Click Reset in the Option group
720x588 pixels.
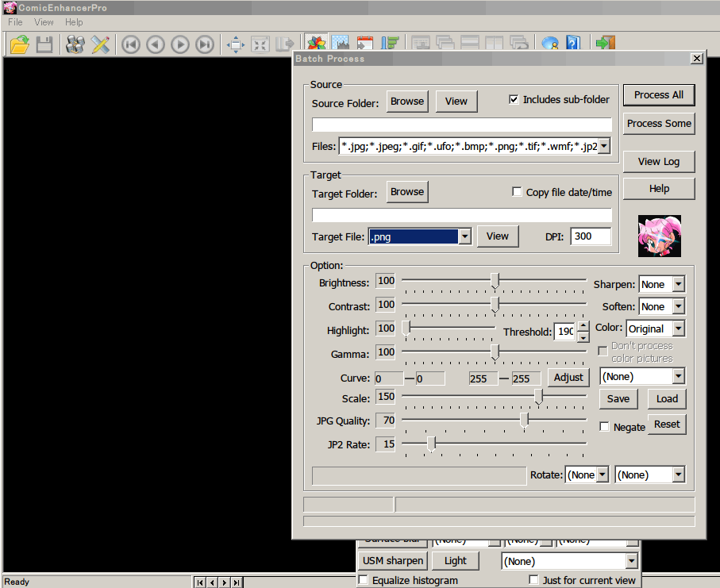(667, 424)
